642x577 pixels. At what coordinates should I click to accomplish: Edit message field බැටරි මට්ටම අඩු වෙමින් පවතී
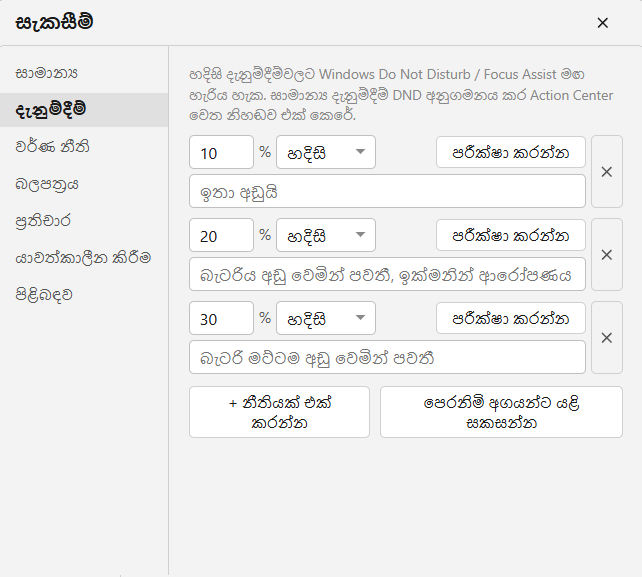[387, 357]
